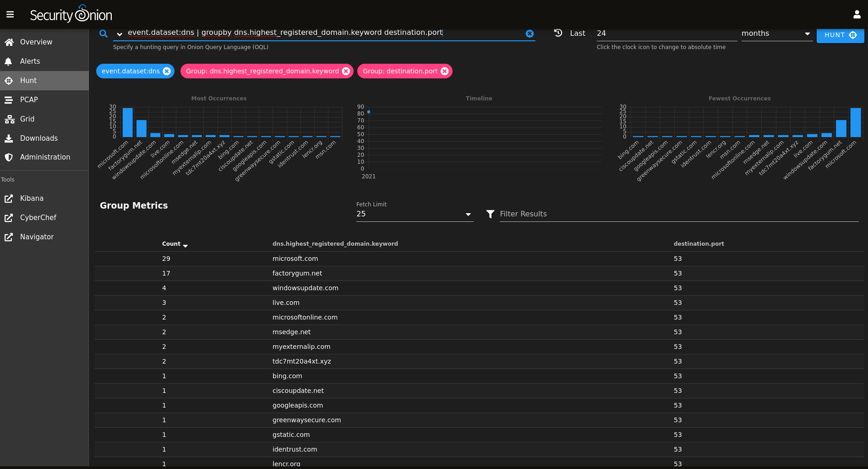Click ciscoupdate.net in the results table

tap(298, 391)
